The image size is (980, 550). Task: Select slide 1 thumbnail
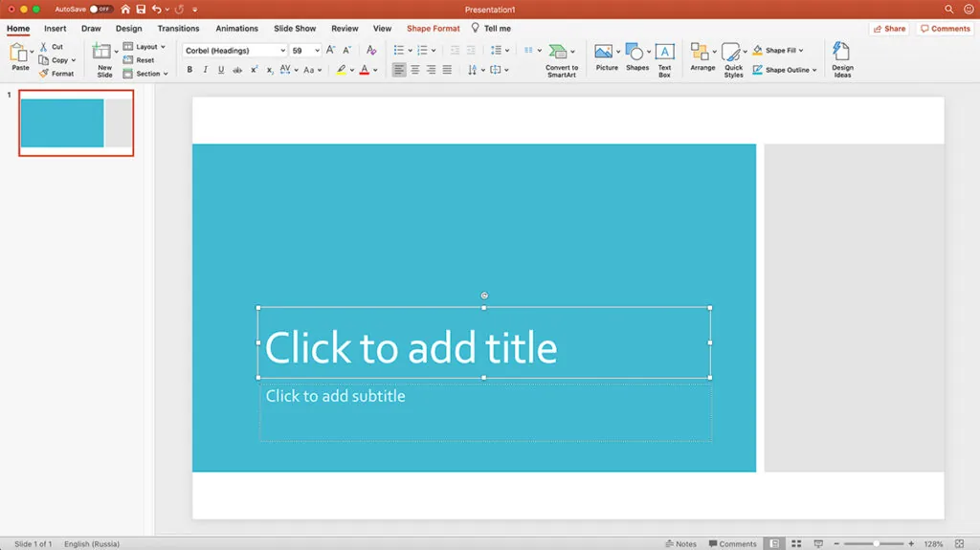pos(77,123)
